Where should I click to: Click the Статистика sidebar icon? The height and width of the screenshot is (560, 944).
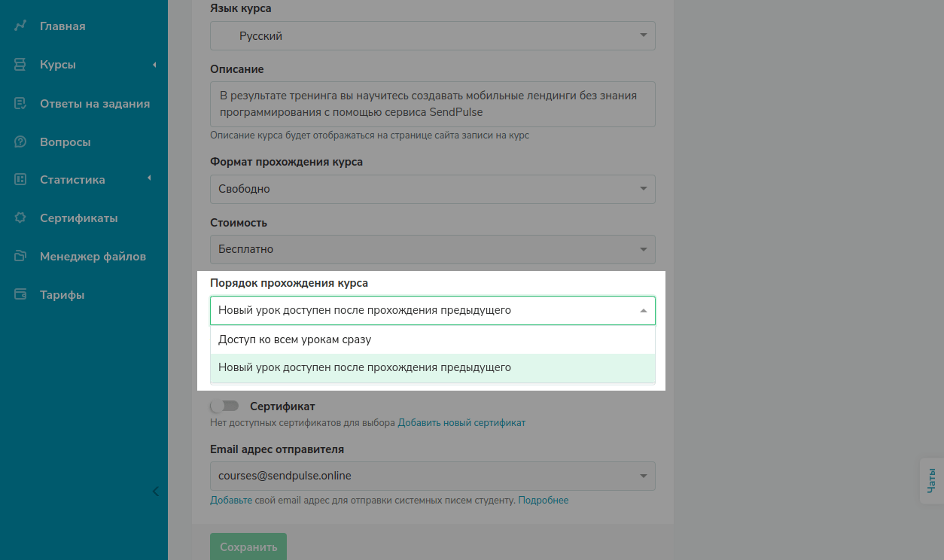[x=20, y=180]
